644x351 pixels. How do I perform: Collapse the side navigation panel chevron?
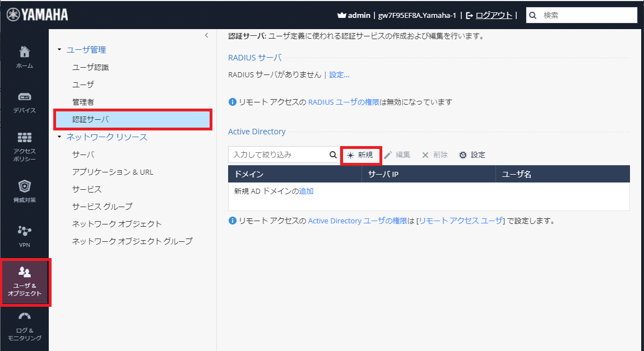pyautogui.click(x=206, y=35)
